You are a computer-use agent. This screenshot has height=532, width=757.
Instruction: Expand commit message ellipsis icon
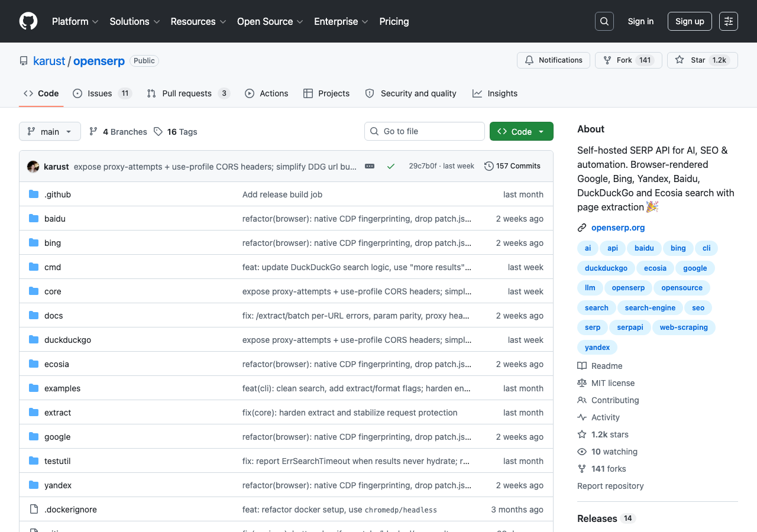pos(370,166)
